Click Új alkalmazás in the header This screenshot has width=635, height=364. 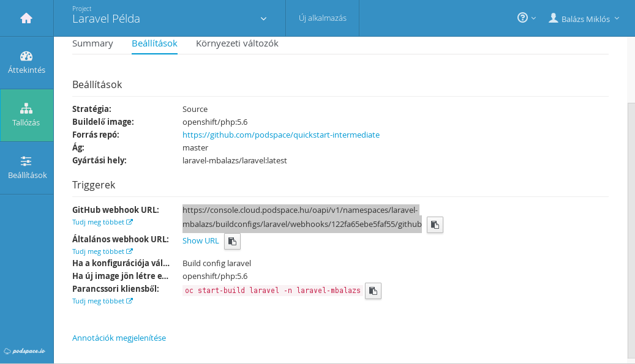(322, 18)
